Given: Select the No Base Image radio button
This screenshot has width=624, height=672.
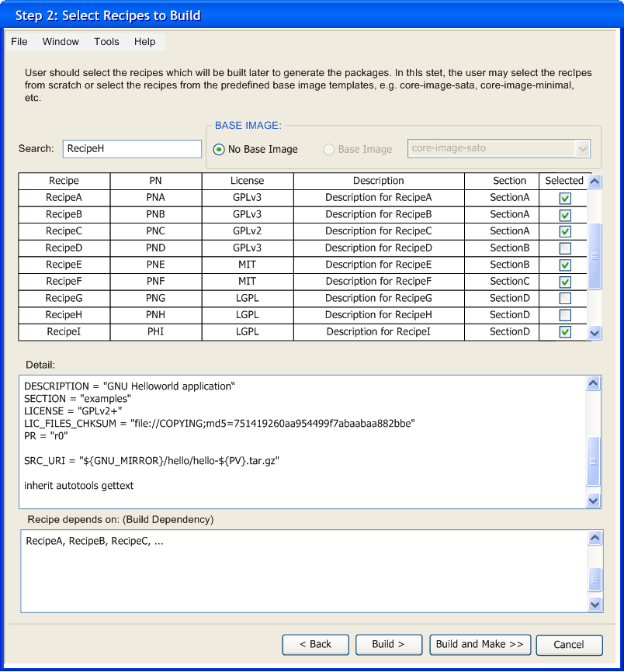Looking at the screenshot, I should (219, 149).
